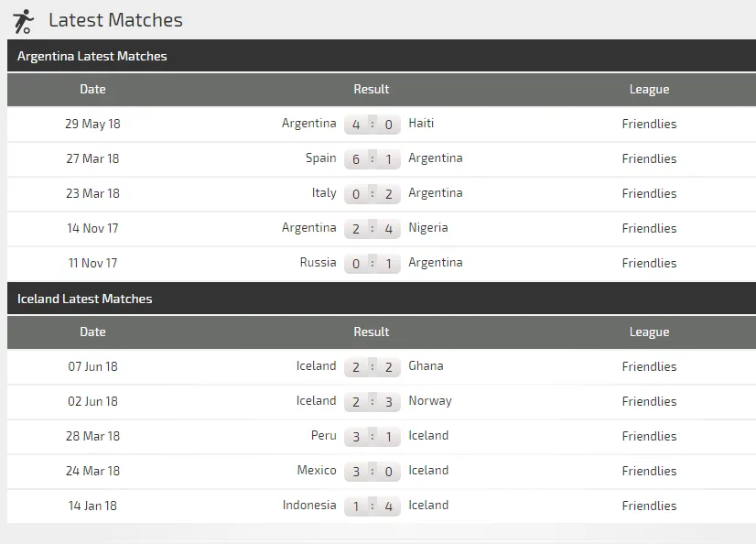Click the Iceland 2:2 Ghana score box
The height and width of the screenshot is (544, 756).
372,367
